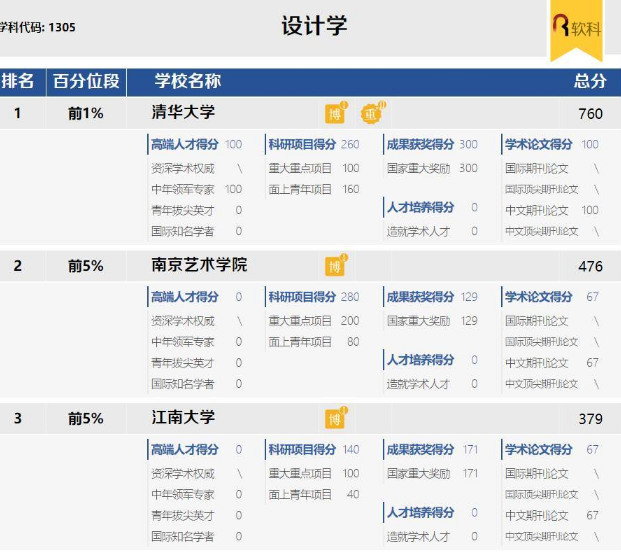
Task: Click the 学校名称 column header
Action: tap(188, 81)
